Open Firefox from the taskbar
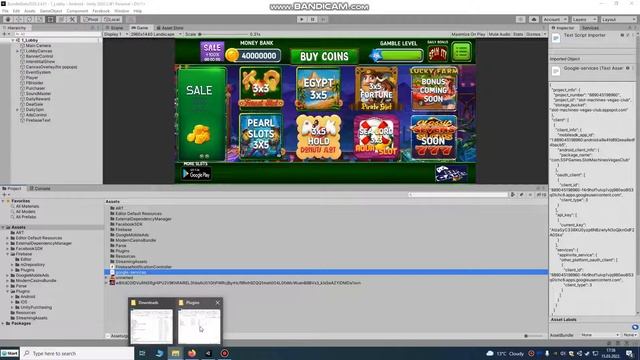The height and width of the screenshot is (360, 640). pyautogui.click(x=192, y=353)
